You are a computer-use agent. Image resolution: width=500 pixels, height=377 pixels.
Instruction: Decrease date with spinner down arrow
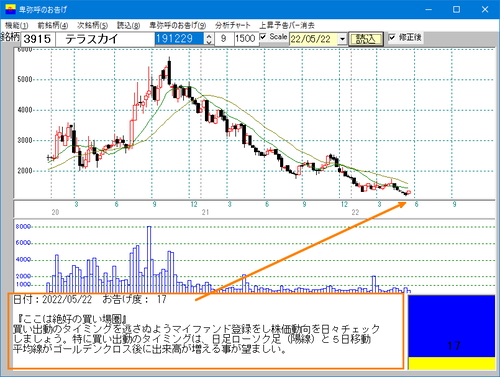pyautogui.click(x=209, y=42)
